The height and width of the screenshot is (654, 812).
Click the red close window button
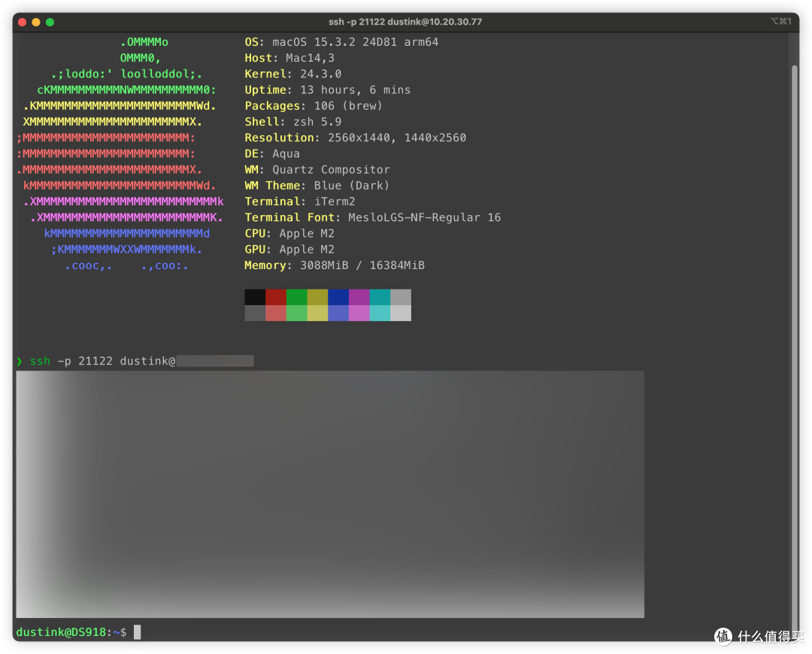tap(22, 22)
